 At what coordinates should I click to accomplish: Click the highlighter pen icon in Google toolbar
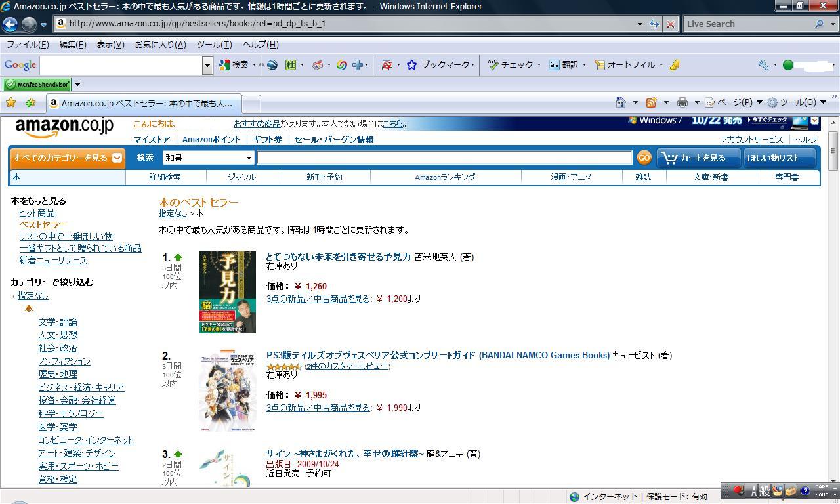[x=675, y=64]
